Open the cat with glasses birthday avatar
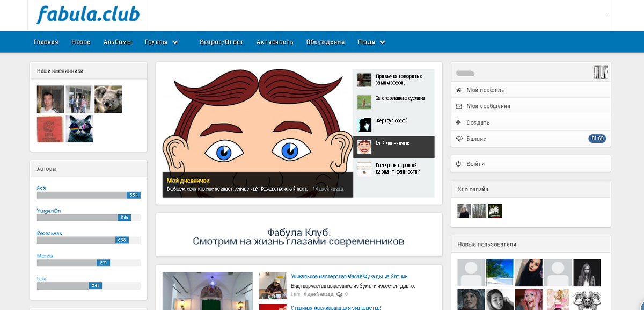 pyautogui.click(x=79, y=128)
